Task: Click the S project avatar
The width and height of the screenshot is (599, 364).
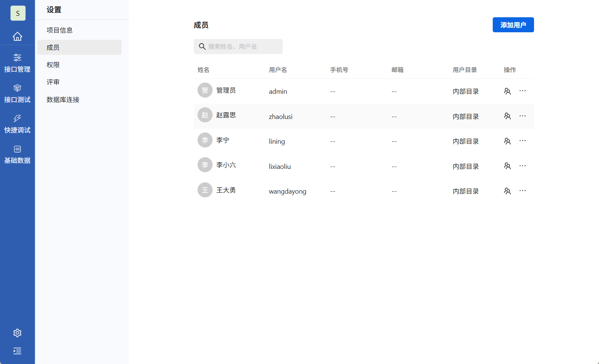Action: 18,13
